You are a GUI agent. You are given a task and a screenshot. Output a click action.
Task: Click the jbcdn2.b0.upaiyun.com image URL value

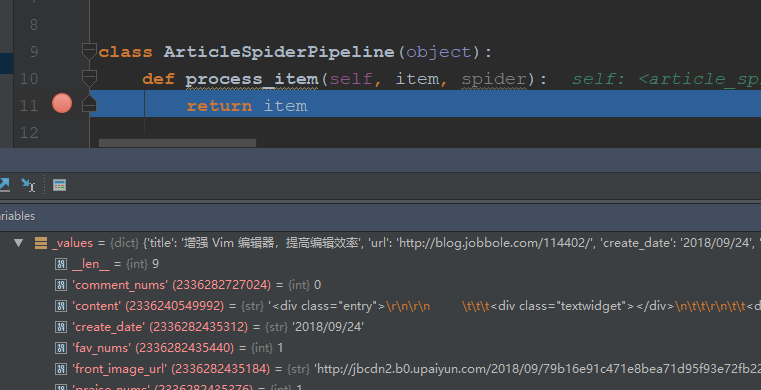click(x=537, y=369)
